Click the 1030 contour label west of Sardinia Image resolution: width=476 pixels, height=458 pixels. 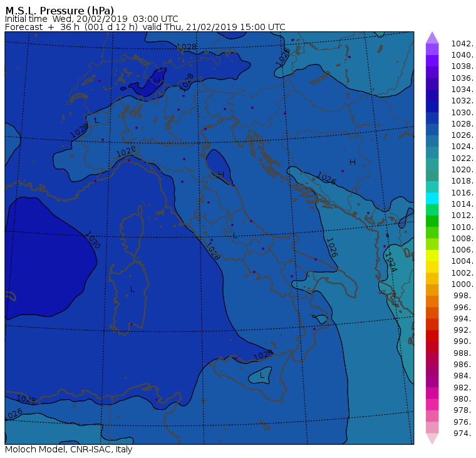coord(92,240)
